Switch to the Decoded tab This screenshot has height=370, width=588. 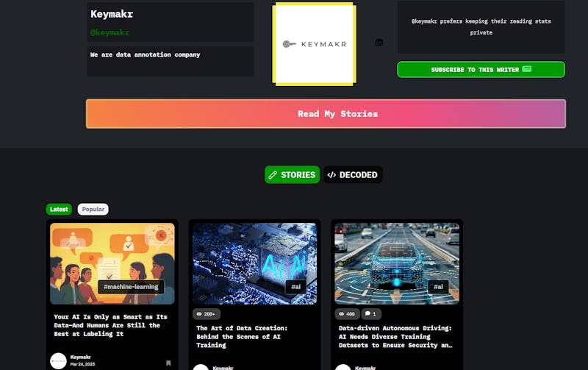353,175
